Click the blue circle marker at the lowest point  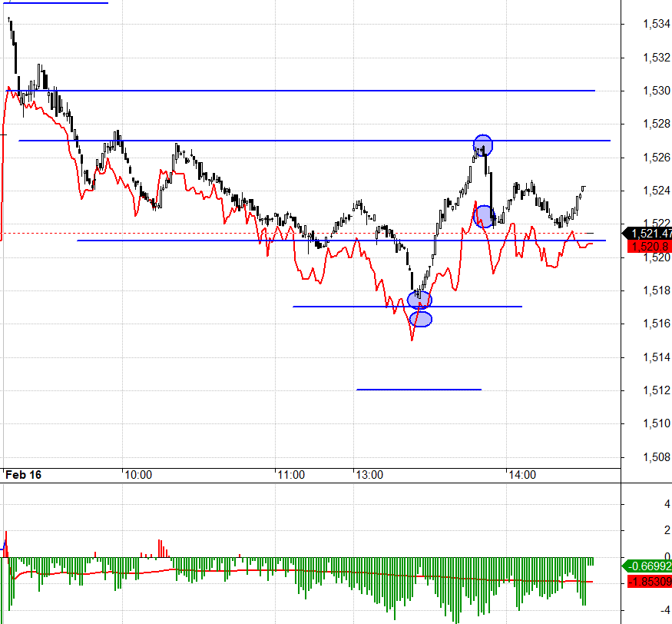421,318
